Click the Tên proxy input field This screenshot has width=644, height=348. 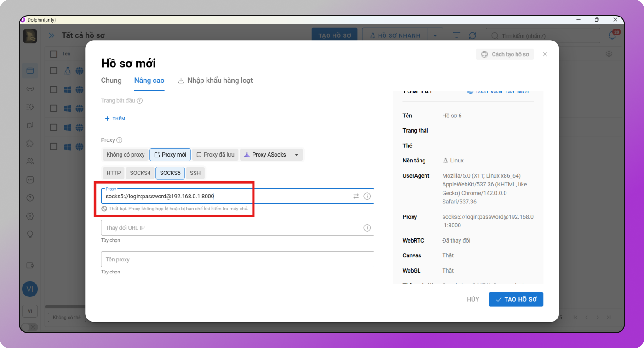coord(237,260)
